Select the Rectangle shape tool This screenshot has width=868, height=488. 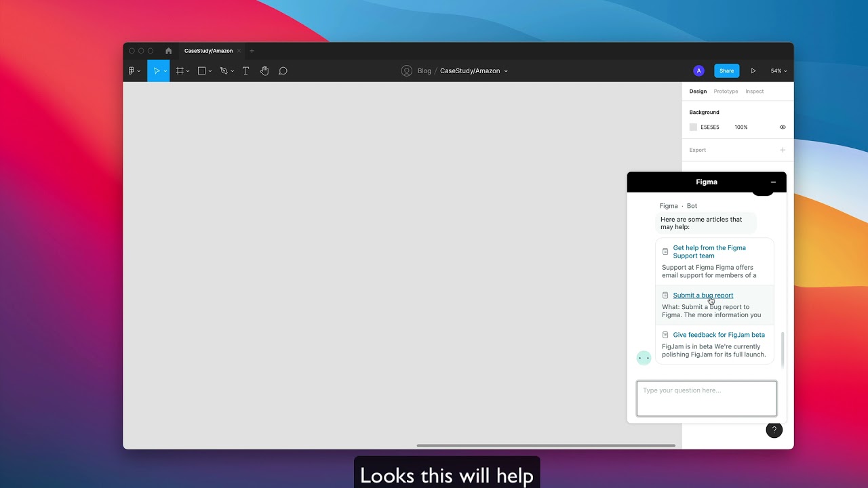[x=201, y=70]
